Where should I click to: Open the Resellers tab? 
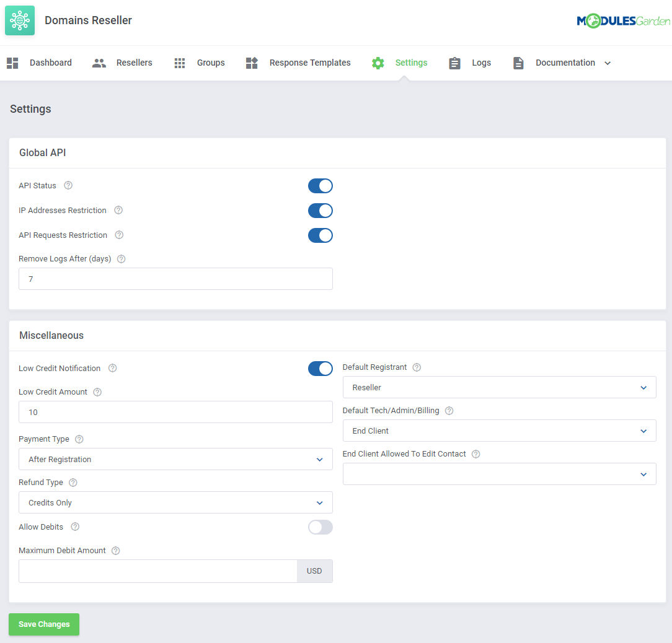pos(134,63)
